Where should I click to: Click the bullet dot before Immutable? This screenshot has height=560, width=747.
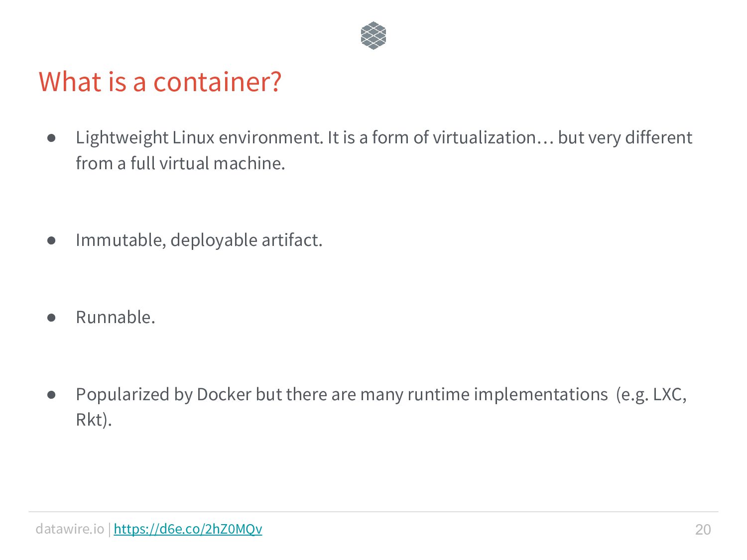51,240
